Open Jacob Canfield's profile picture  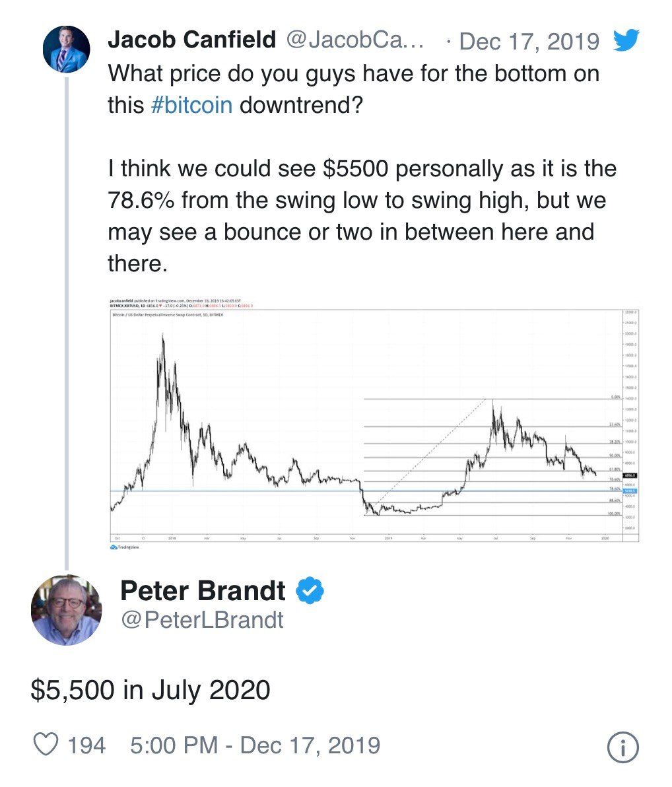(x=66, y=49)
